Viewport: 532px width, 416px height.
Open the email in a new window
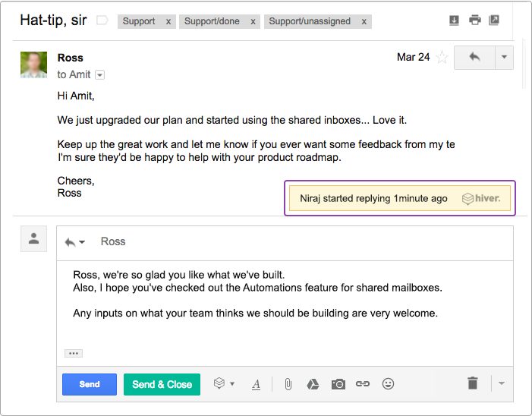(x=494, y=20)
